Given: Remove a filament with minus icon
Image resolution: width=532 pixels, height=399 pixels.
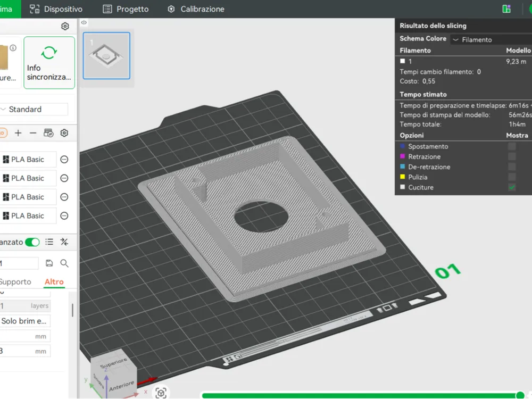Looking at the screenshot, I should pyautogui.click(x=33, y=133).
